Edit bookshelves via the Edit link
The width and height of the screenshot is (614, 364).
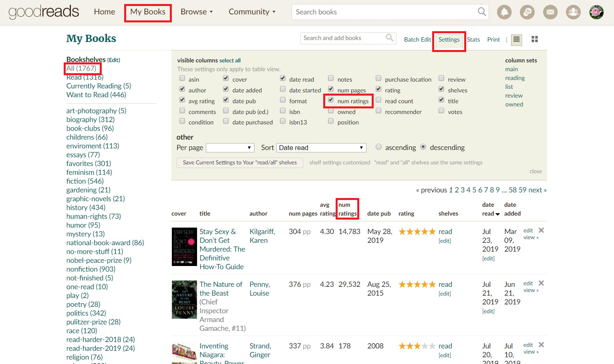click(114, 60)
